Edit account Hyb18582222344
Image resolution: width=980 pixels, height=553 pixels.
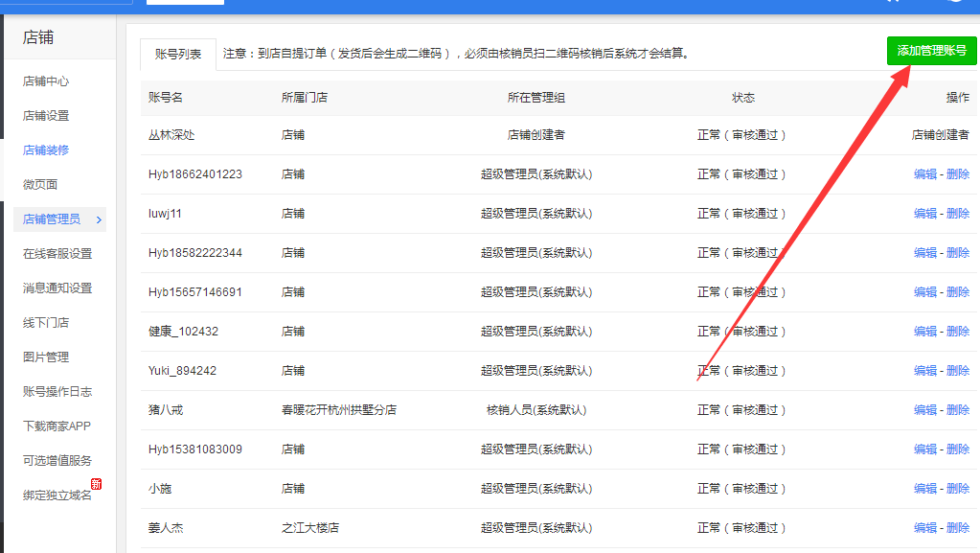(x=925, y=253)
